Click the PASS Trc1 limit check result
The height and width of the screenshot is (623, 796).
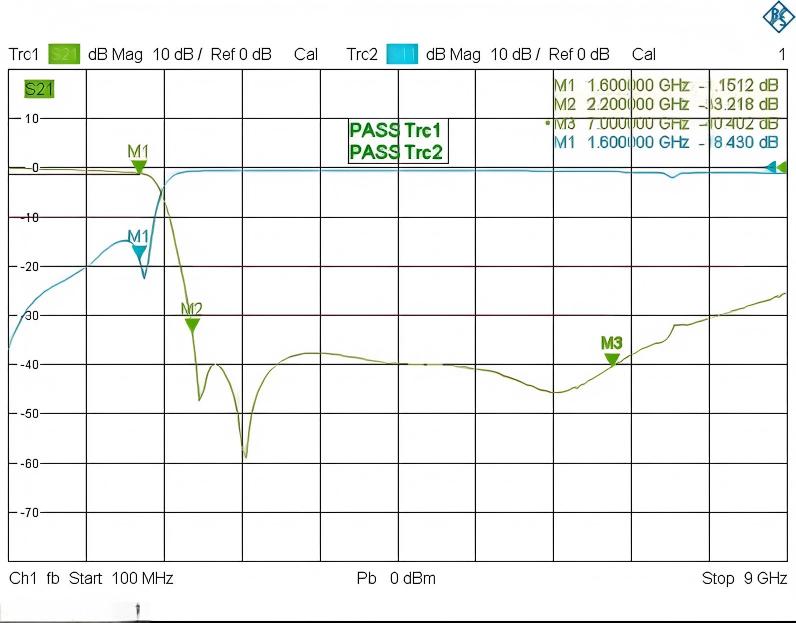[x=395, y=130]
